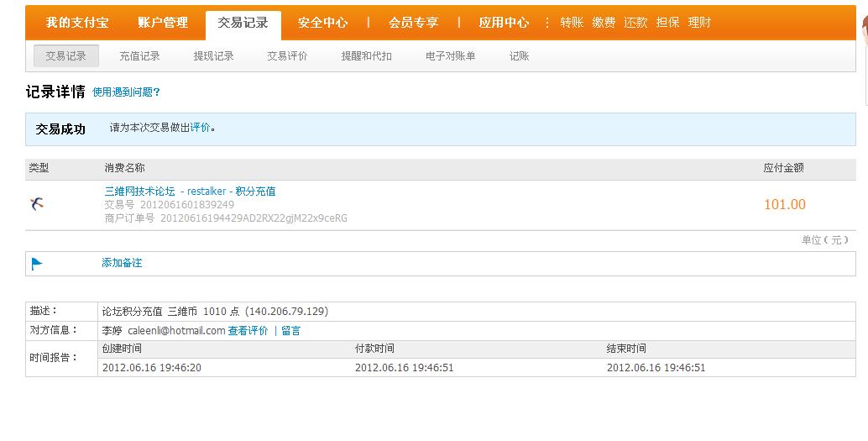Screen dimensions: 868x441
Task: Click the 担保 shortcut link
Action: tap(667, 23)
